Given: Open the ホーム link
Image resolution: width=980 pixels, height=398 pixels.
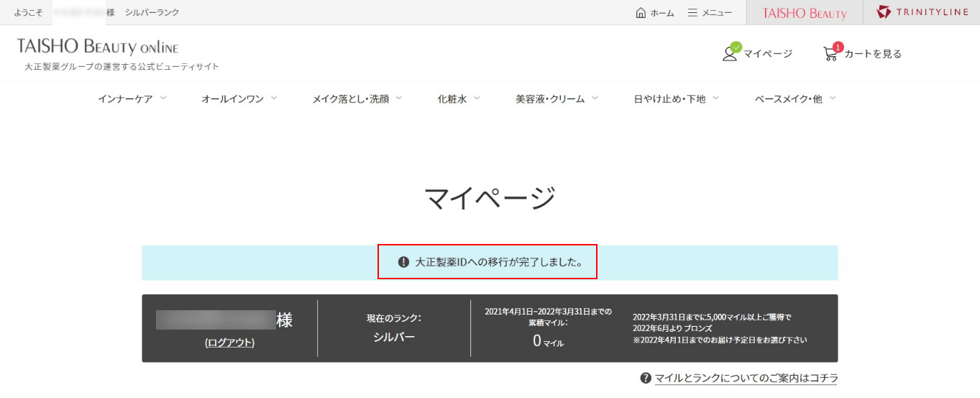Looking at the screenshot, I should click(x=662, y=13).
